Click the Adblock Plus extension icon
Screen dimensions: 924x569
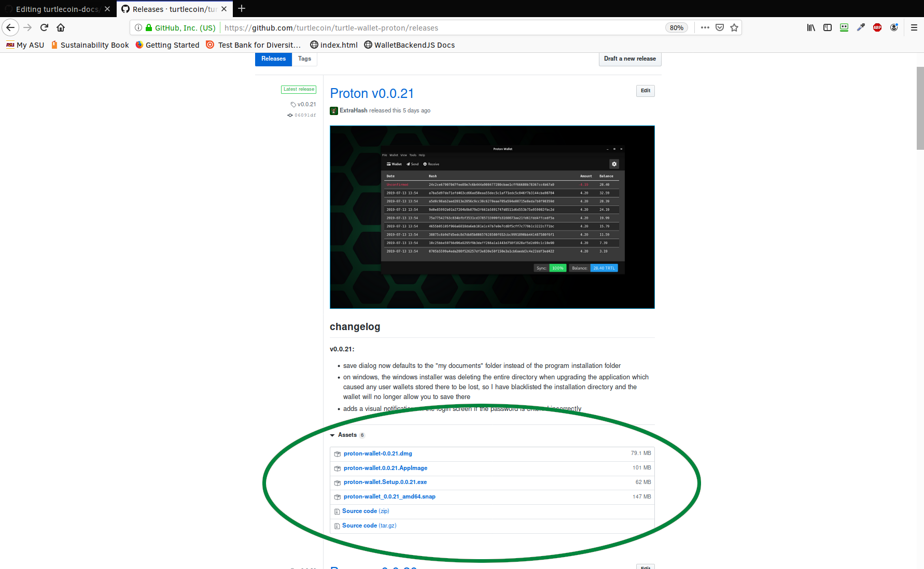point(877,27)
